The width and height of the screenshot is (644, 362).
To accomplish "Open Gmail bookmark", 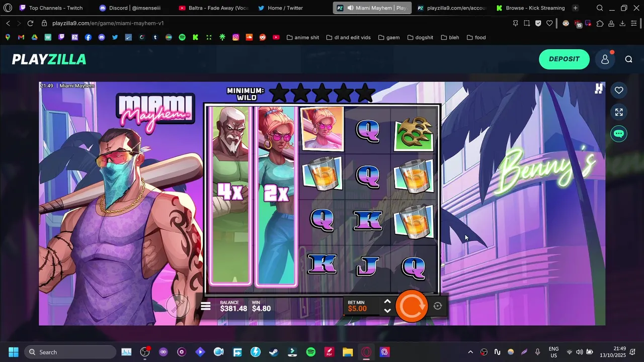I will (x=21, y=37).
